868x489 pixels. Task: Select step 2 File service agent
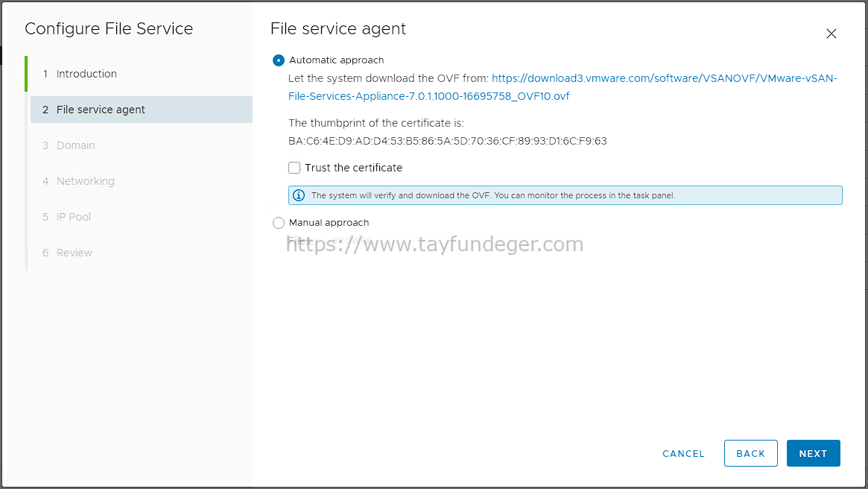141,110
